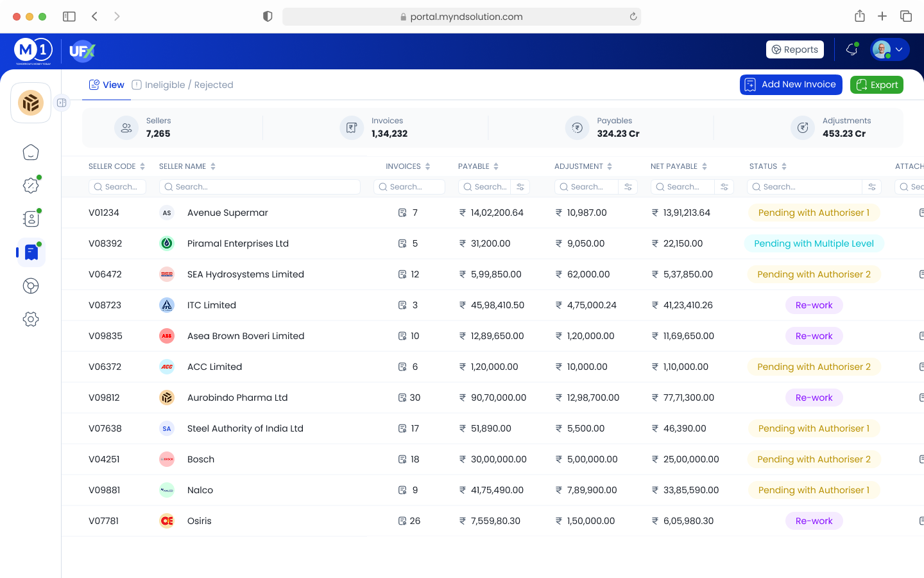Open Net Payable column filter options icon
Screen dimensions: 924x578
(x=724, y=187)
